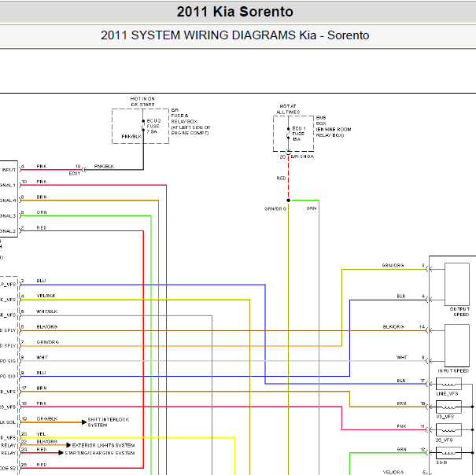The width and height of the screenshot is (476, 475).
Task: Click the ECU 2 fuse symbol
Action: pyautogui.click(x=143, y=125)
